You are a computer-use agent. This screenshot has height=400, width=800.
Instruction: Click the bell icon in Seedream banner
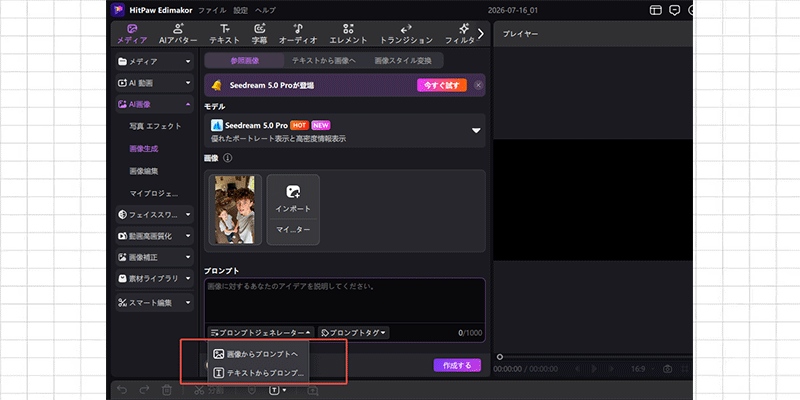[x=216, y=85]
